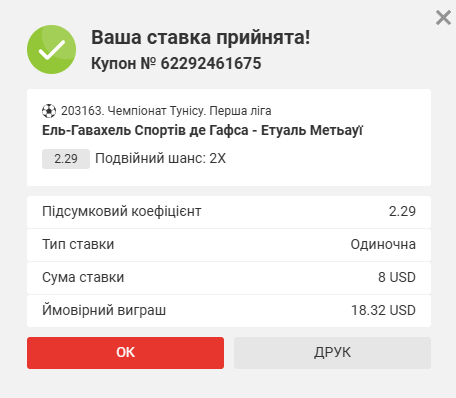Confirm with the red OK button
The height and width of the screenshot is (398, 456).
125,353
